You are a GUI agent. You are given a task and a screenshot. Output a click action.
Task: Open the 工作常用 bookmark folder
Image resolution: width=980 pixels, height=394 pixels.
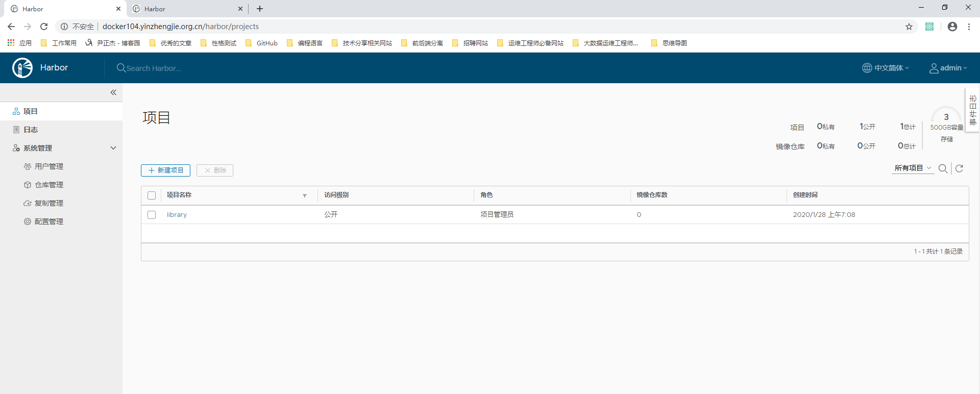click(58, 43)
